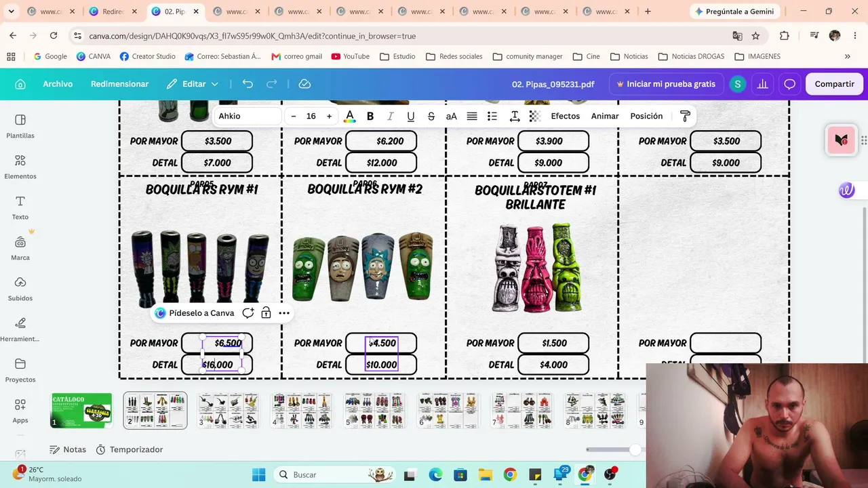Select page 5 thumbnail
Viewport: 868px width, 488px height.
click(x=375, y=411)
